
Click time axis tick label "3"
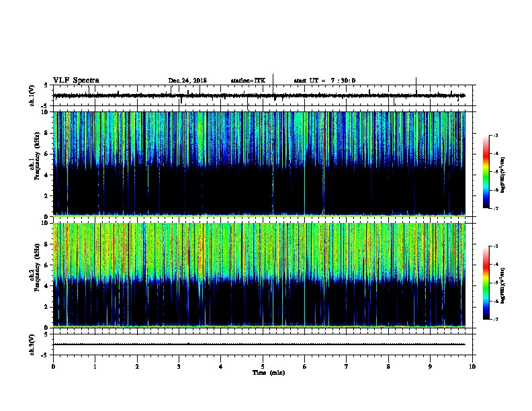(x=179, y=366)
